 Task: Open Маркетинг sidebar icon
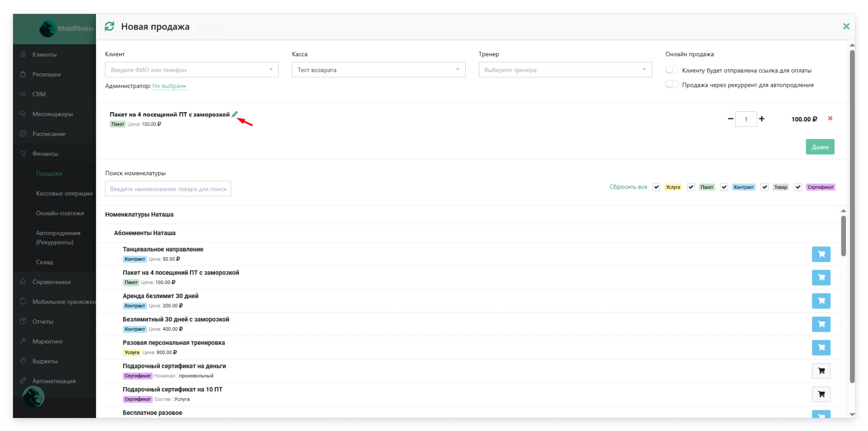pos(23,341)
